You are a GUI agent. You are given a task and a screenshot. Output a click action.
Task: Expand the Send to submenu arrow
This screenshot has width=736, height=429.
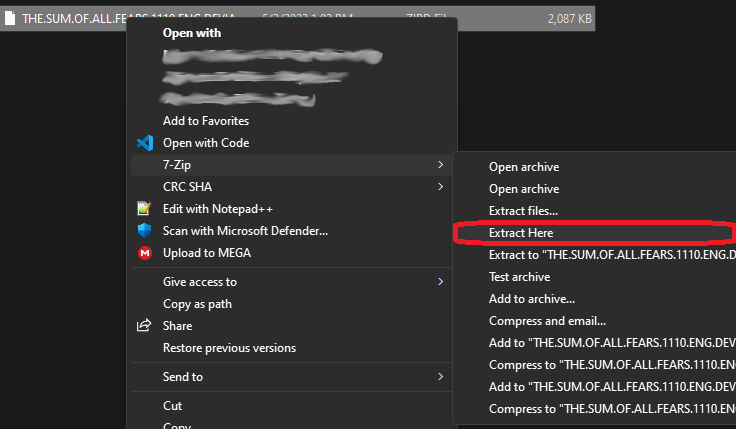point(440,377)
